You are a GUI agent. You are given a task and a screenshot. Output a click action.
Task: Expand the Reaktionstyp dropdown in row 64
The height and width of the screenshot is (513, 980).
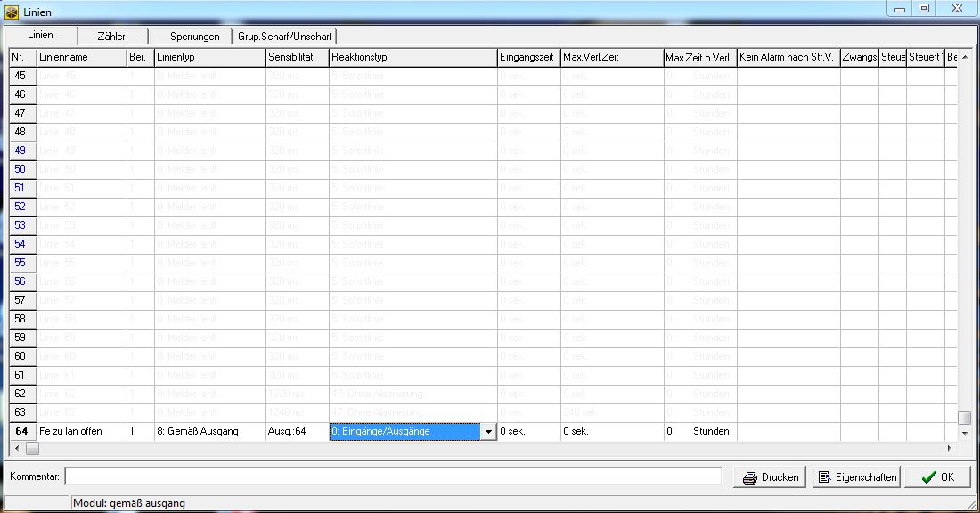pyautogui.click(x=487, y=432)
